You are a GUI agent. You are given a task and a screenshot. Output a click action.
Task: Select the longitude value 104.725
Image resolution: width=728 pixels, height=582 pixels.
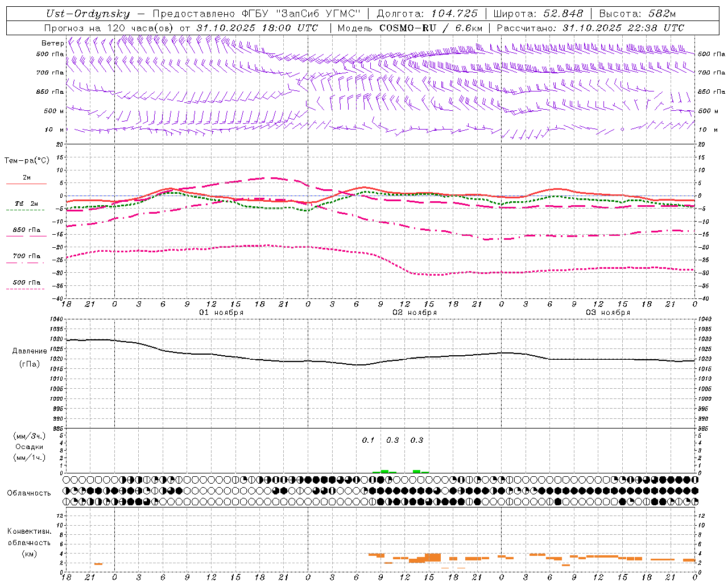(454, 14)
